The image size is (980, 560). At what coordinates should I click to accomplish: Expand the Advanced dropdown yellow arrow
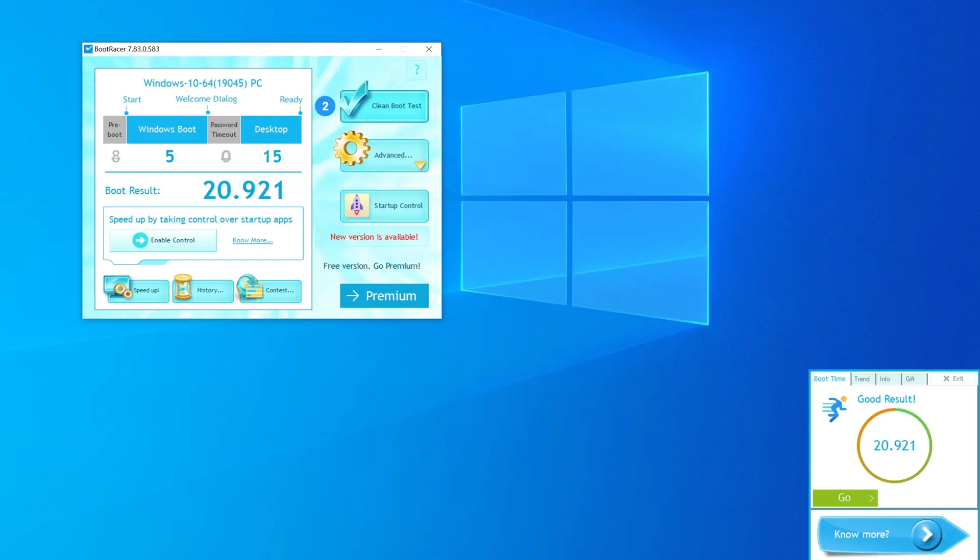coord(420,165)
